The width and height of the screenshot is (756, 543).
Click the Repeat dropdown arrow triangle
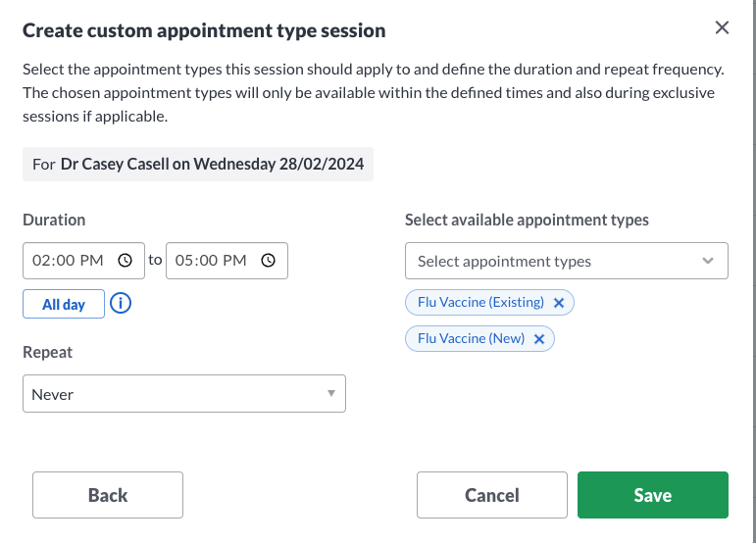coord(331,394)
